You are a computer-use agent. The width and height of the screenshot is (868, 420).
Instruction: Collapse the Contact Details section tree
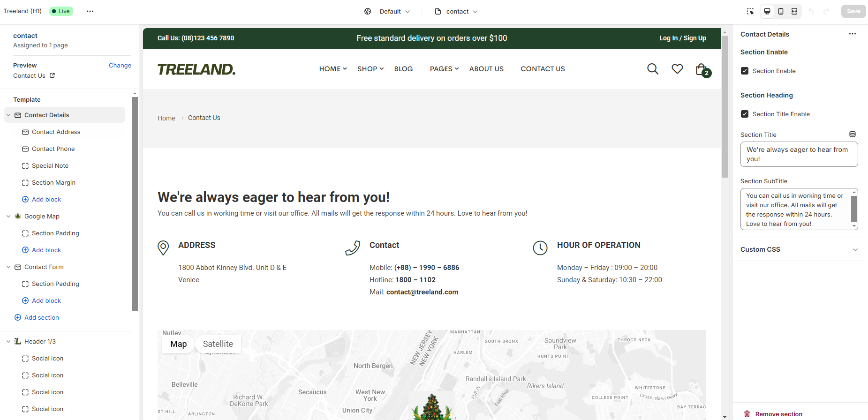coord(8,115)
